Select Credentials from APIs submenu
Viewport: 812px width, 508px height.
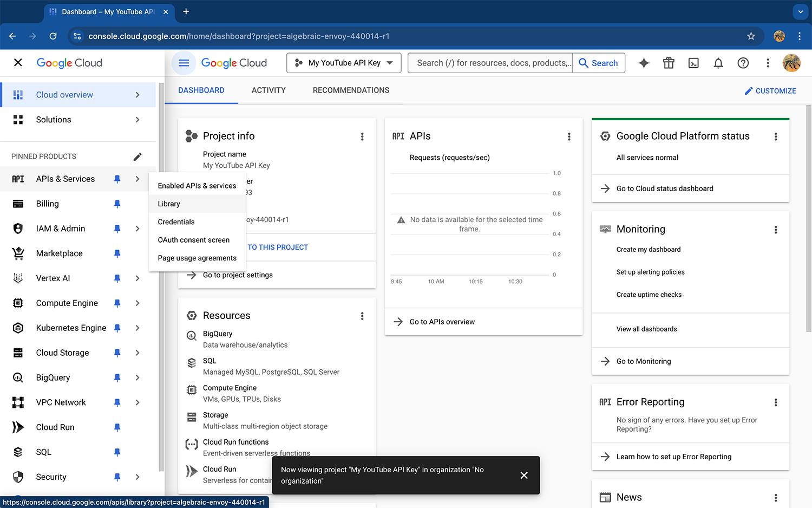tap(197, 222)
